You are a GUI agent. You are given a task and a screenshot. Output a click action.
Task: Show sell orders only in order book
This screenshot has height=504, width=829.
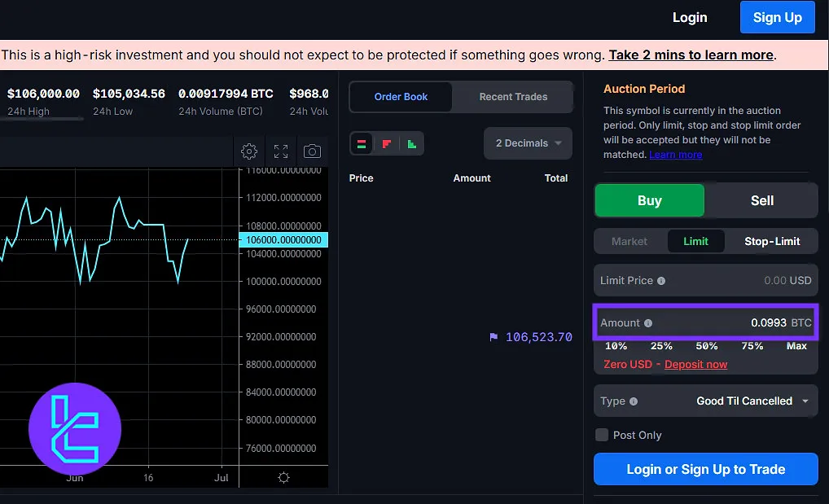pyautogui.click(x=387, y=144)
